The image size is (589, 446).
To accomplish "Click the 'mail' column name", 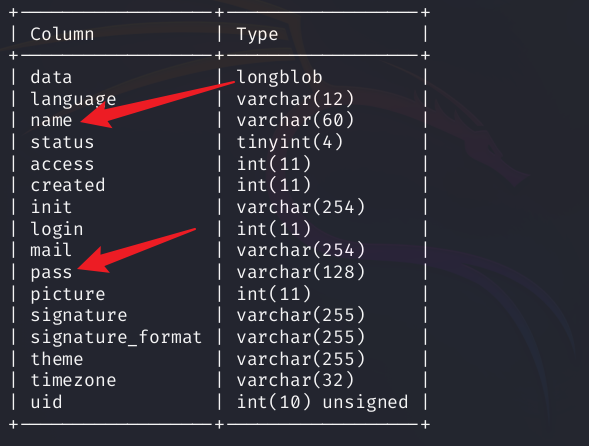I will (51, 250).
